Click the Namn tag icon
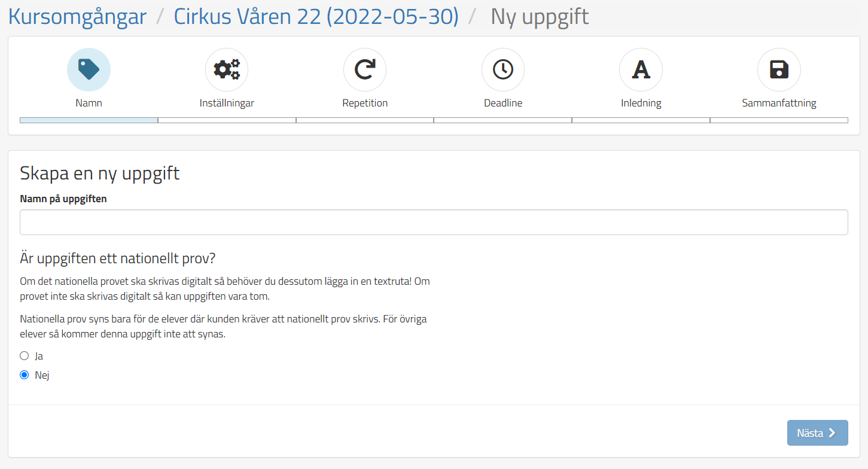The width and height of the screenshot is (868, 469). click(89, 69)
